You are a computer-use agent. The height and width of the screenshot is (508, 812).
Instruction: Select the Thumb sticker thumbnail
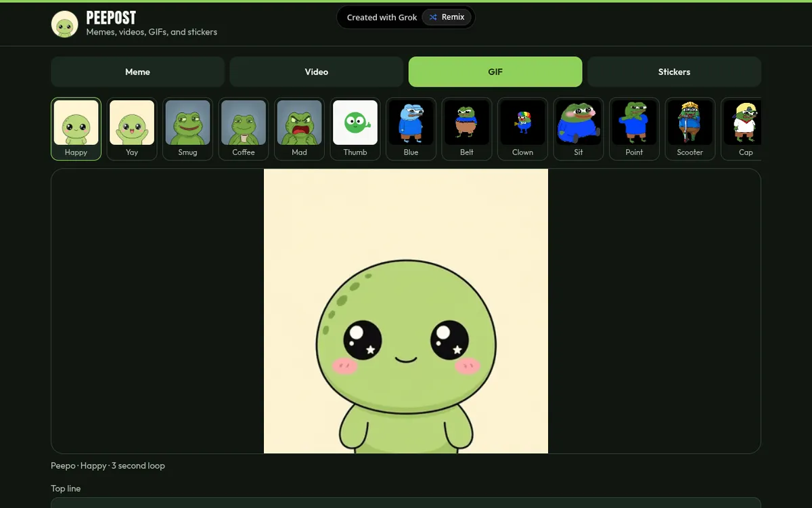coord(355,129)
